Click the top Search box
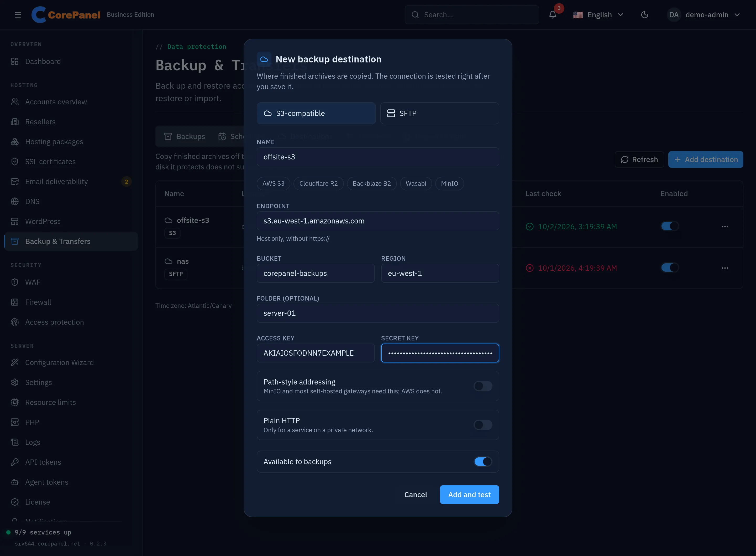Screen dimensions: 756x556 coord(472,15)
